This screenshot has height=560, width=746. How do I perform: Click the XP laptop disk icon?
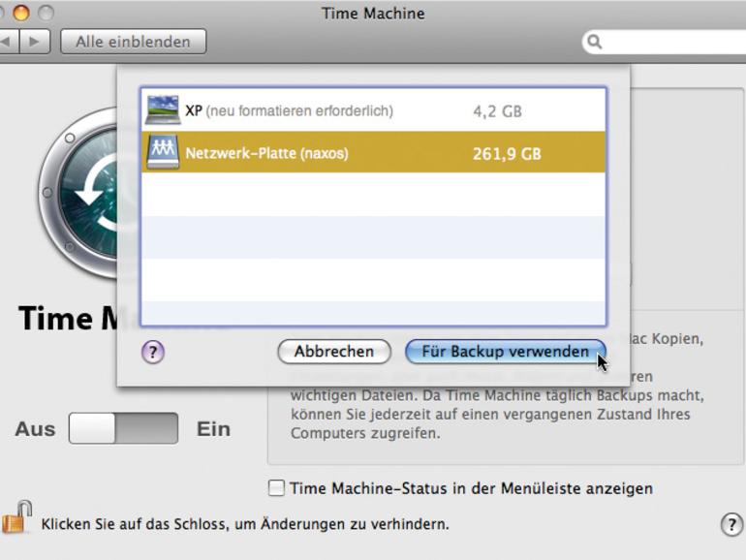[x=163, y=109]
